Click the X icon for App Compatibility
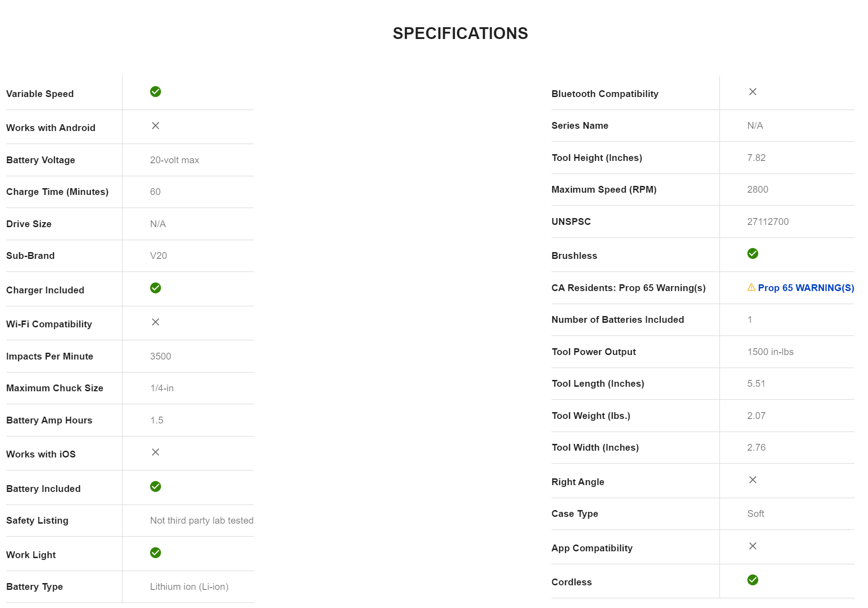Screen dimensions: 868x608 click(753, 546)
